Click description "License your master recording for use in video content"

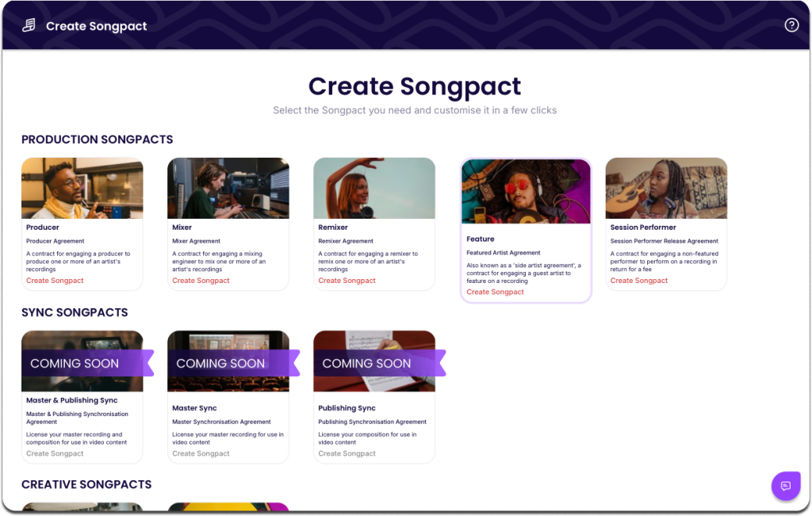(x=228, y=438)
